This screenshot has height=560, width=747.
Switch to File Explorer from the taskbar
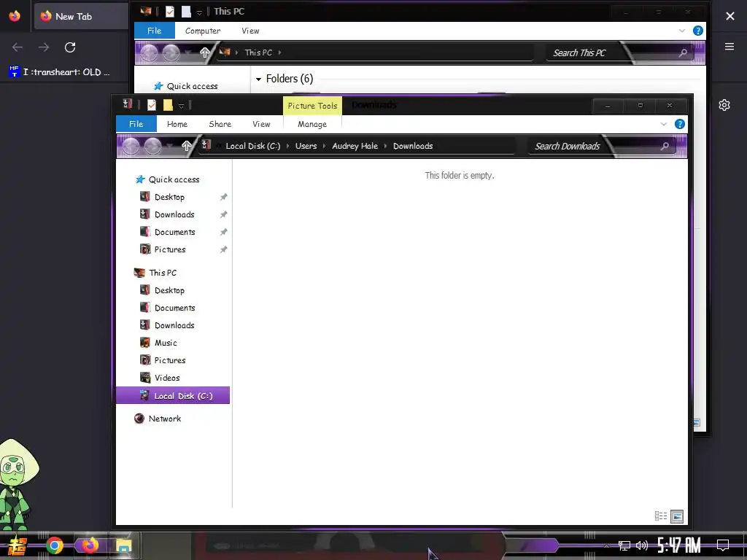pos(123,545)
